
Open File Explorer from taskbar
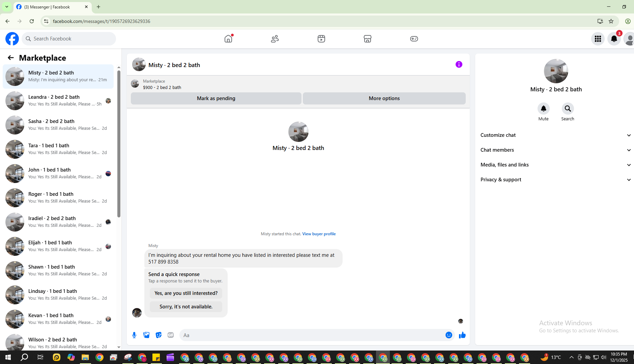(x=85, y=357)
